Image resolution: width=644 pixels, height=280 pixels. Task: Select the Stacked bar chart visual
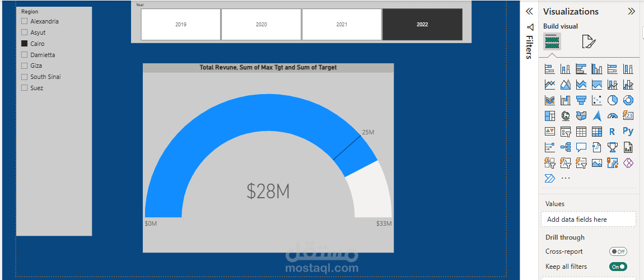(550, 69)
